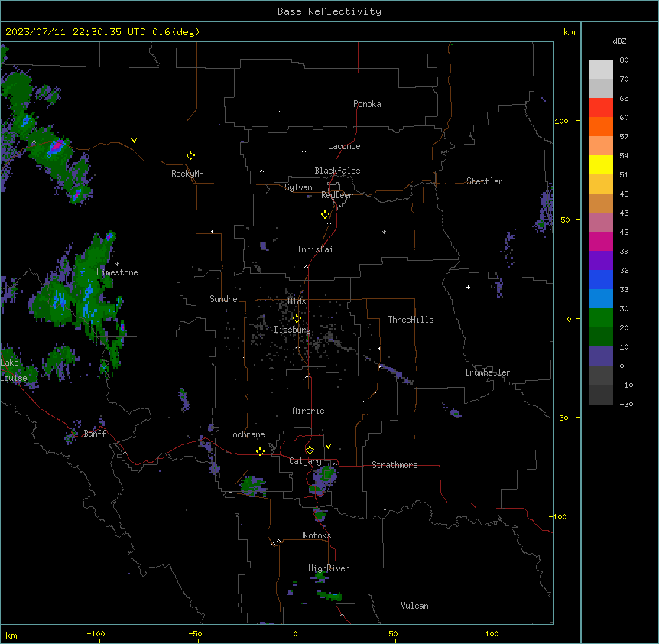Click the magenta storm core northwest of RockyMH
This screenshot has width=659, height=644.
pos(56,146)
